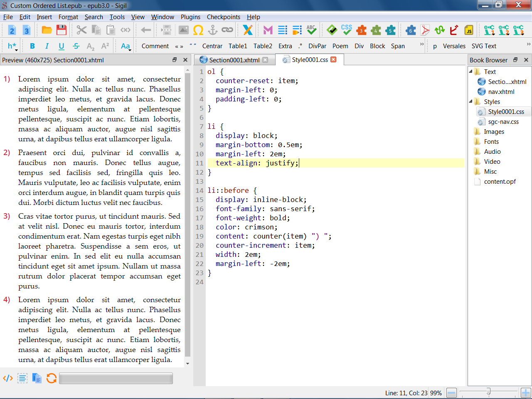
Task: Click the Save (floppy disk) icon
Action: coord(62,30)
